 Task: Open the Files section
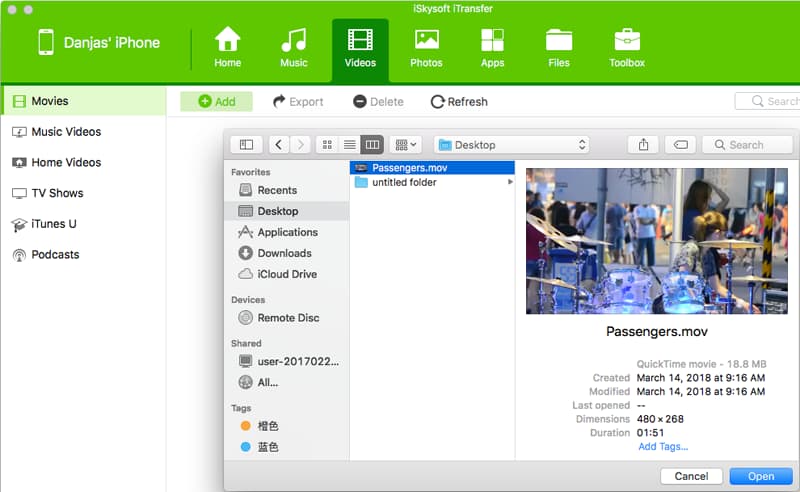pos(559,40)
